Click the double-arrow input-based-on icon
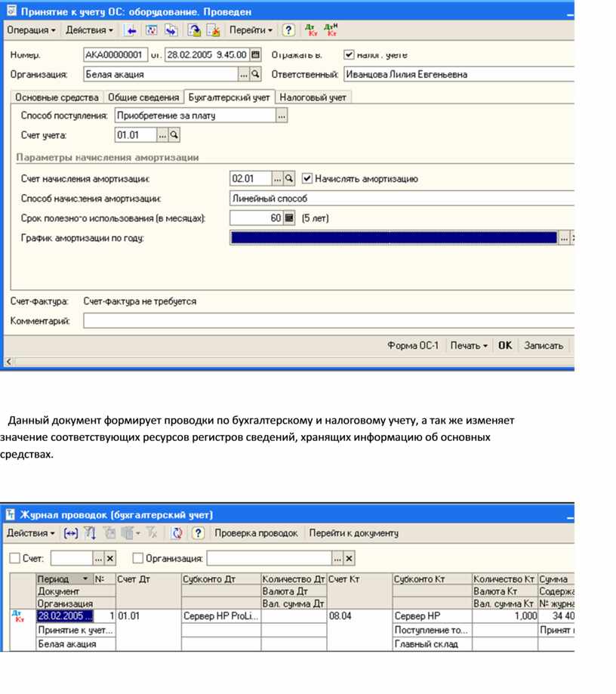 171,30
